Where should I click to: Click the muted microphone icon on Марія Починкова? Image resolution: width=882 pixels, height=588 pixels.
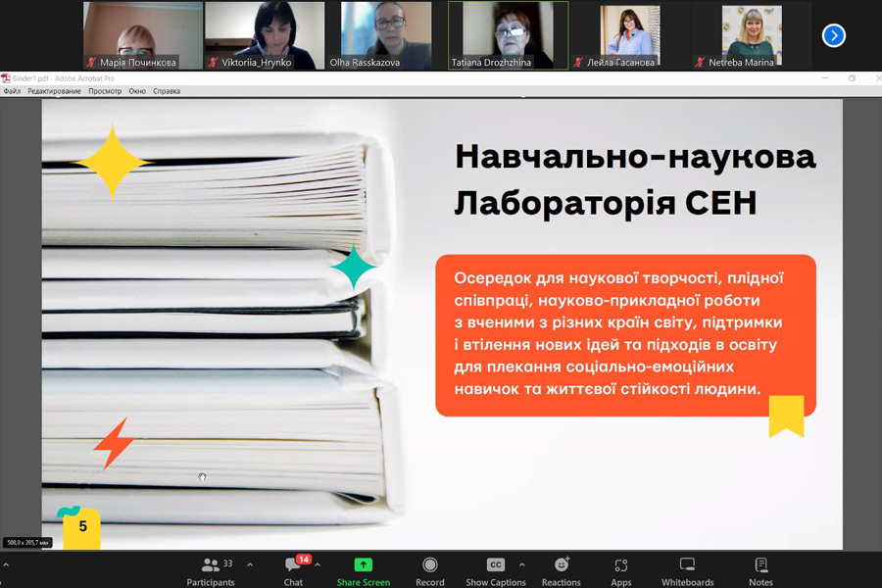(91, 63)
